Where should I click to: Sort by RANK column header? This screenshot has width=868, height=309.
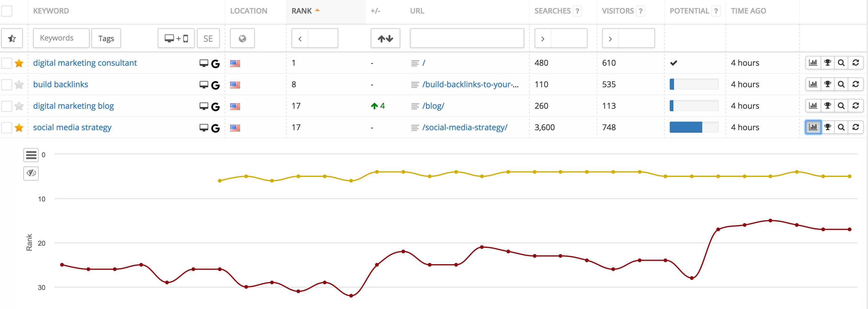pyautogui.click(x=302, y=11)
